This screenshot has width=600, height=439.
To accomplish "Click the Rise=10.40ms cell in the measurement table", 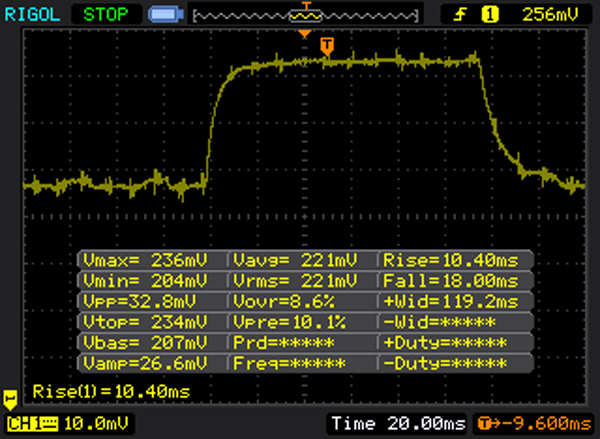I will [451, 261].
